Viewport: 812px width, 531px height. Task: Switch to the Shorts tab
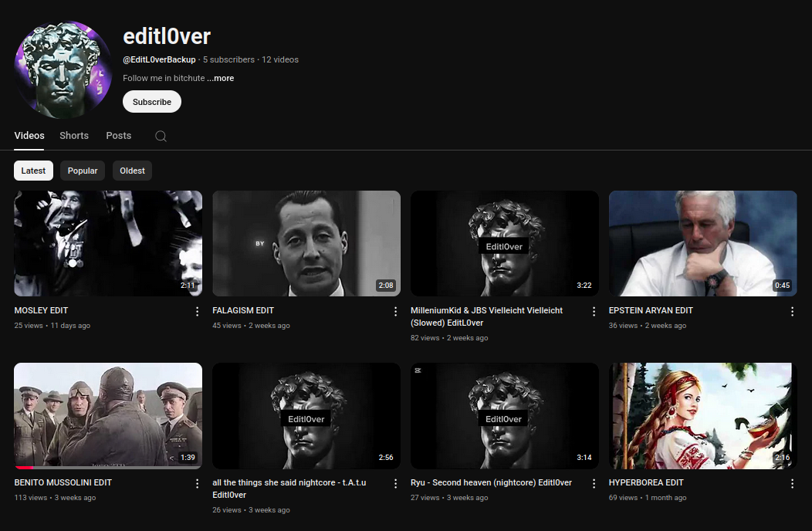tap(74, 136)
